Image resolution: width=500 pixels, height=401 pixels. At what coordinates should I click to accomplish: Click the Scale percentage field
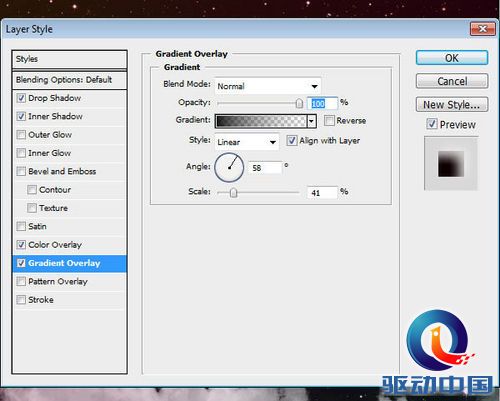(x=322, y=193)
